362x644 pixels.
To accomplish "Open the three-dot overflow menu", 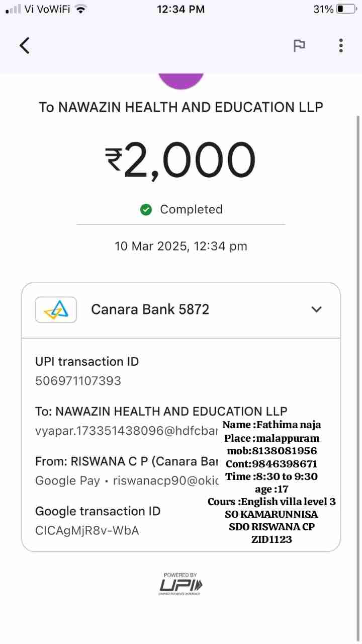I will pos(341,46).
